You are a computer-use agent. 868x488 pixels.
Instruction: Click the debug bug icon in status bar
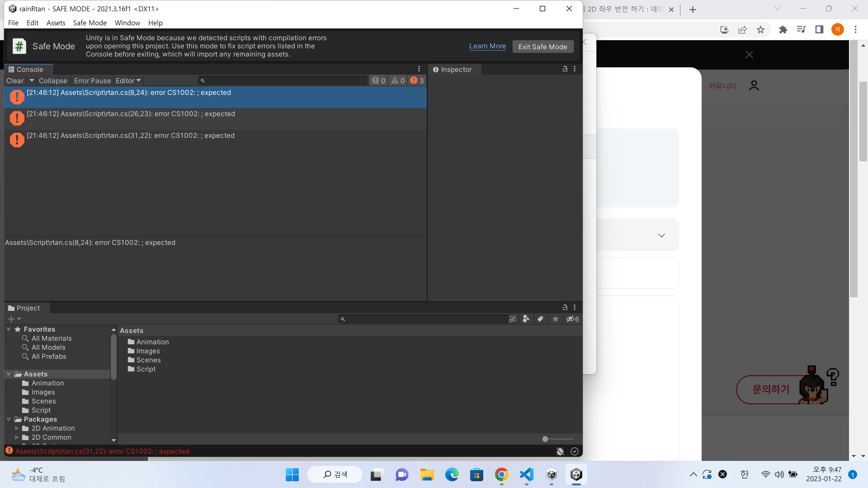[x=560, y=451]
